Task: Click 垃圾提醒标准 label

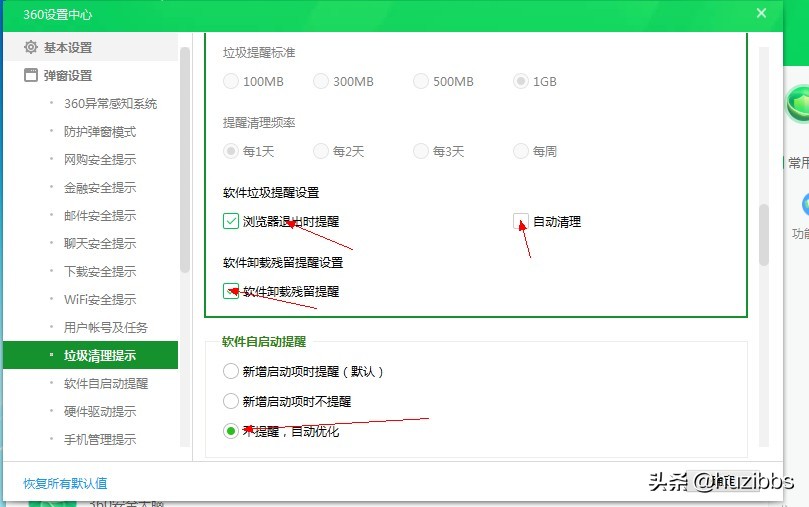Action: 259,53
